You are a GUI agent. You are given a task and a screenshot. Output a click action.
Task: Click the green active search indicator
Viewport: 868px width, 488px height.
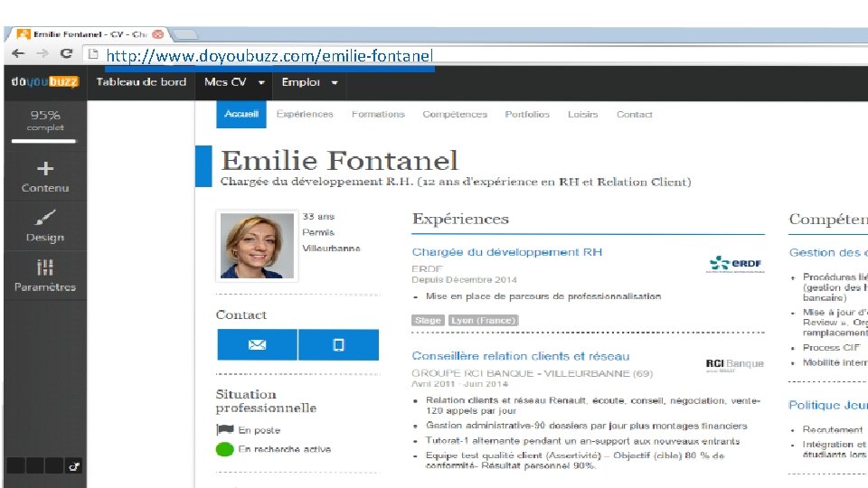(225, 449)
